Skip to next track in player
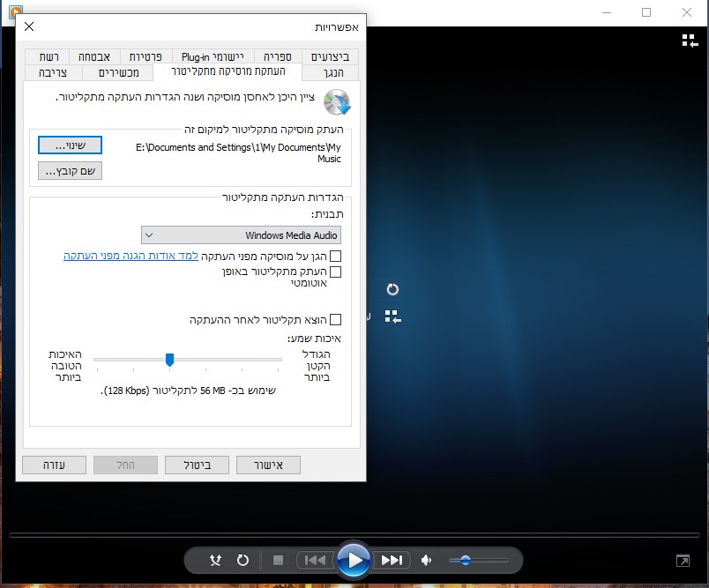This screenshot has height=588, width=709. pyautogui.click(x=392, y=561)
